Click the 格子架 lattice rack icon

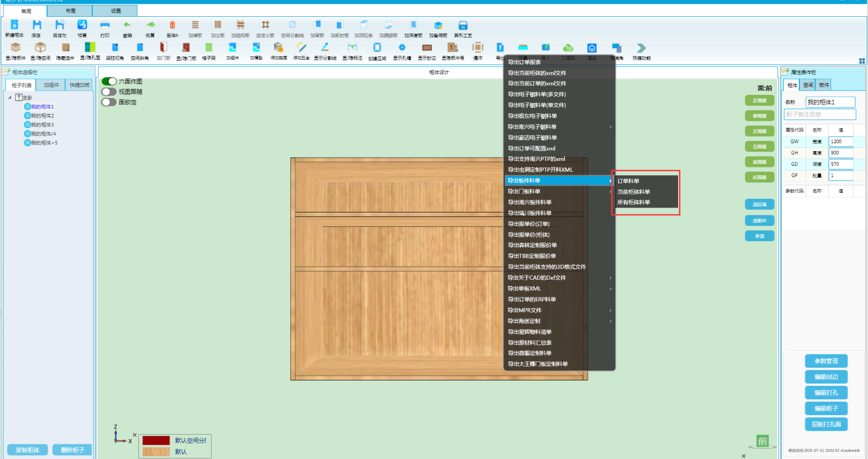pyautogui.click(x=209, y=48)
